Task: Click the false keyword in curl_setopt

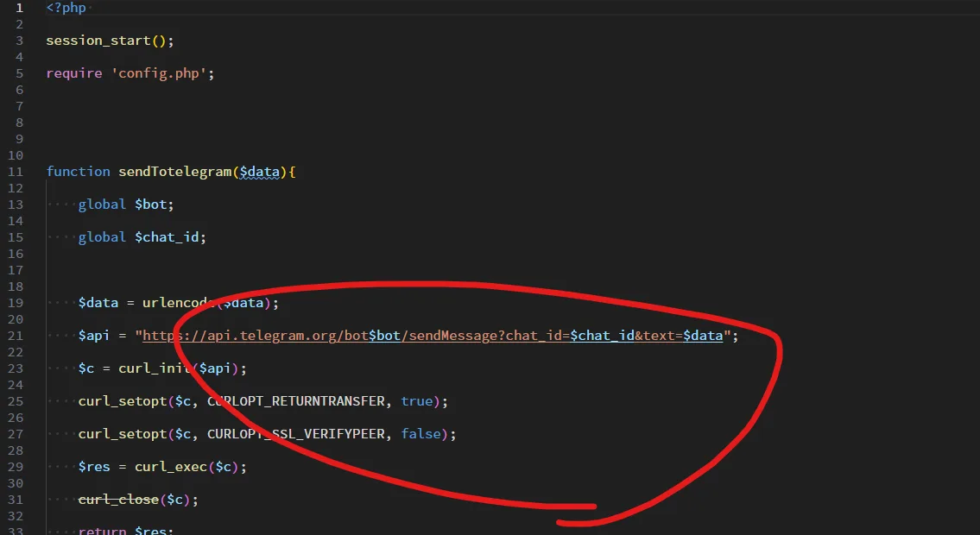Action: point(421,434)
